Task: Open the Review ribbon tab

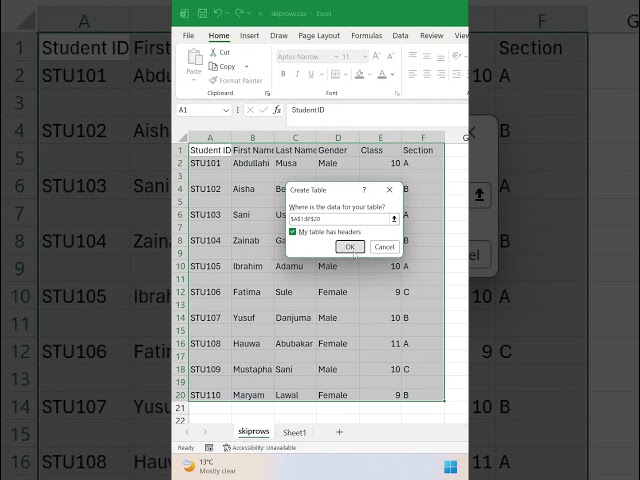Action: pos(431,36)
